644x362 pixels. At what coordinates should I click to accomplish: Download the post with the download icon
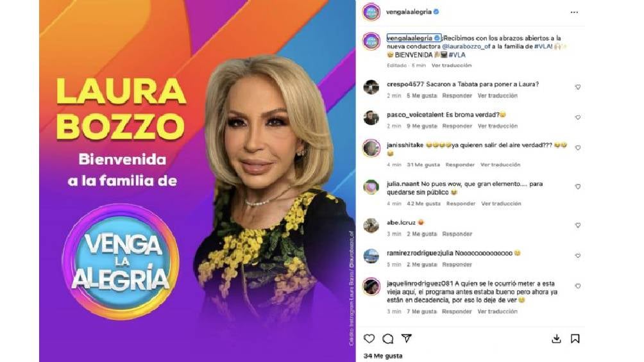[556, 338]
